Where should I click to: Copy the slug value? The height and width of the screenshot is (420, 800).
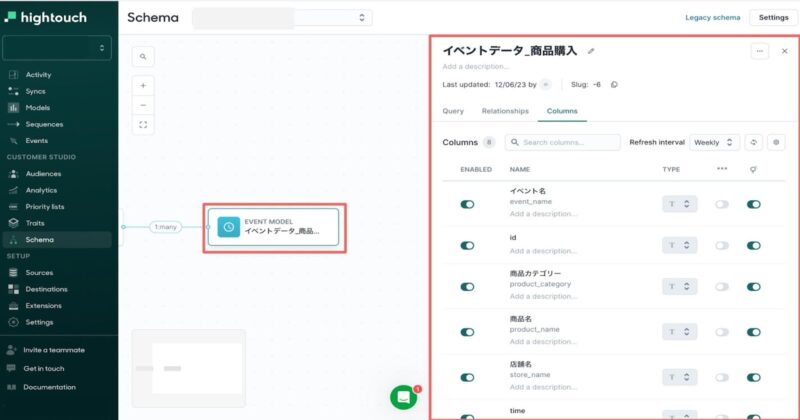point(614,85)
